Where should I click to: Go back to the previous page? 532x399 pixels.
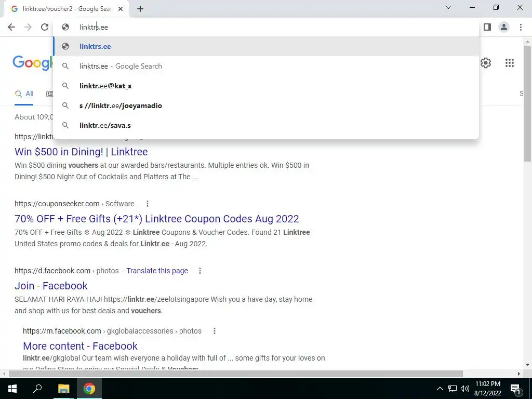coord(11,27)
